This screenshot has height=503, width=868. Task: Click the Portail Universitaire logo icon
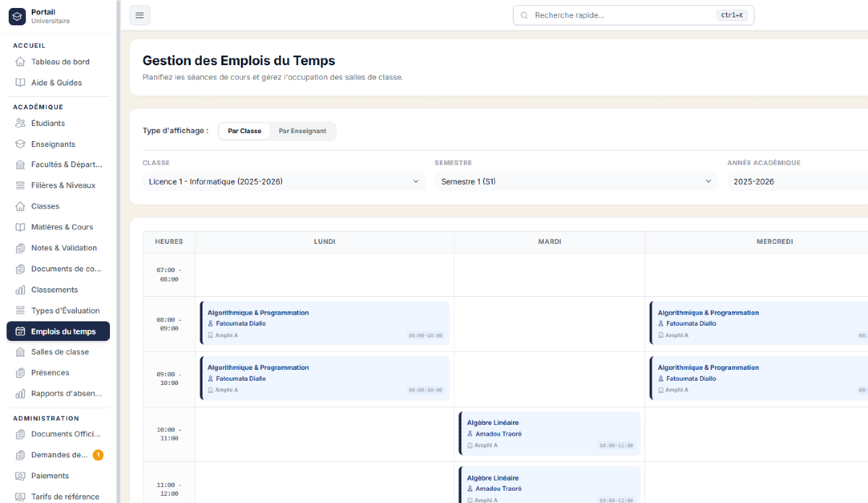[17, 16]
